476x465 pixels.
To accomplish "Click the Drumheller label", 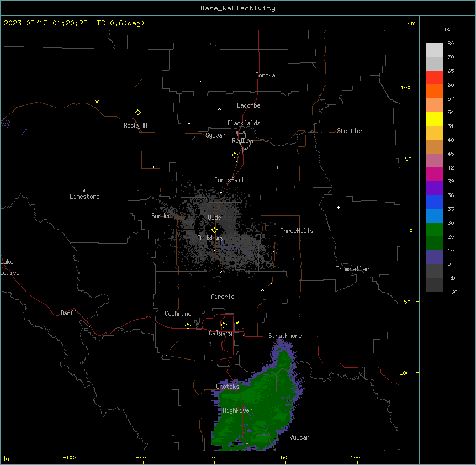I will 352,269.
